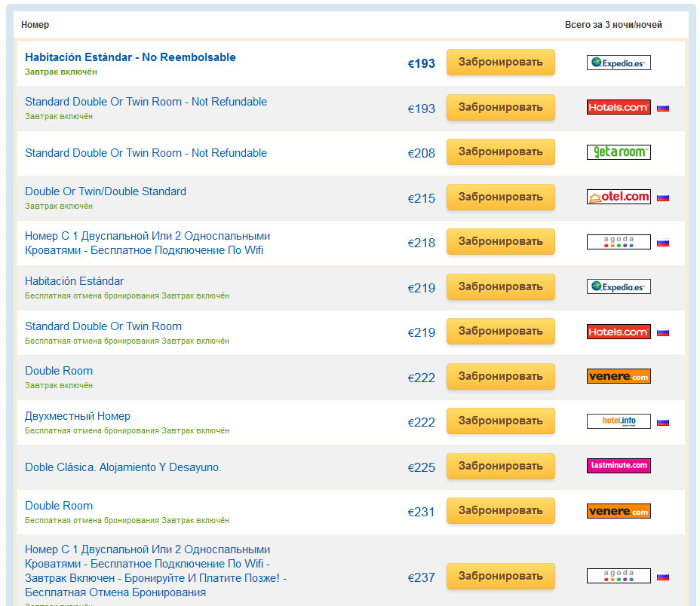
Task: Select venere.com logo in the €231 row
Action: (618, 511)
